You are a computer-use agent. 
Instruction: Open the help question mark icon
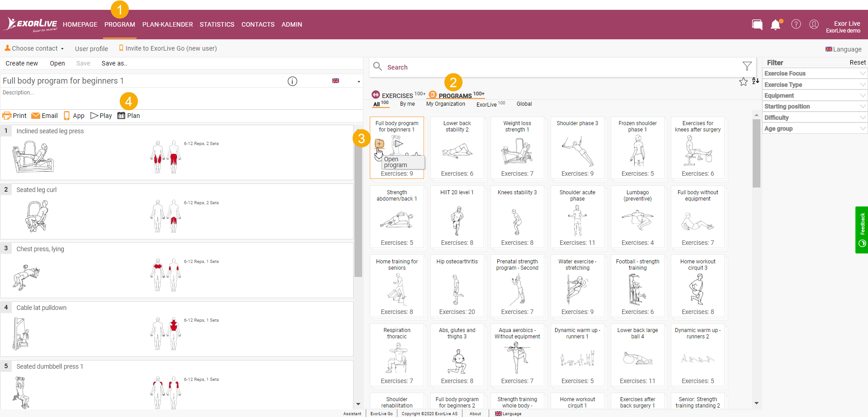tap(796, 24)
